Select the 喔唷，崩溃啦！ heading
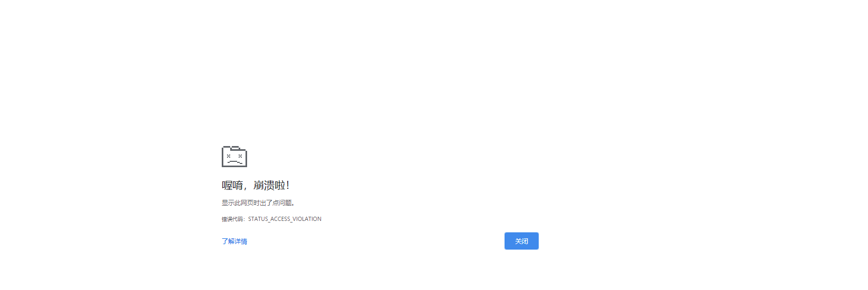868x290 pixels. pyautogui.click(x=256, y=185)
